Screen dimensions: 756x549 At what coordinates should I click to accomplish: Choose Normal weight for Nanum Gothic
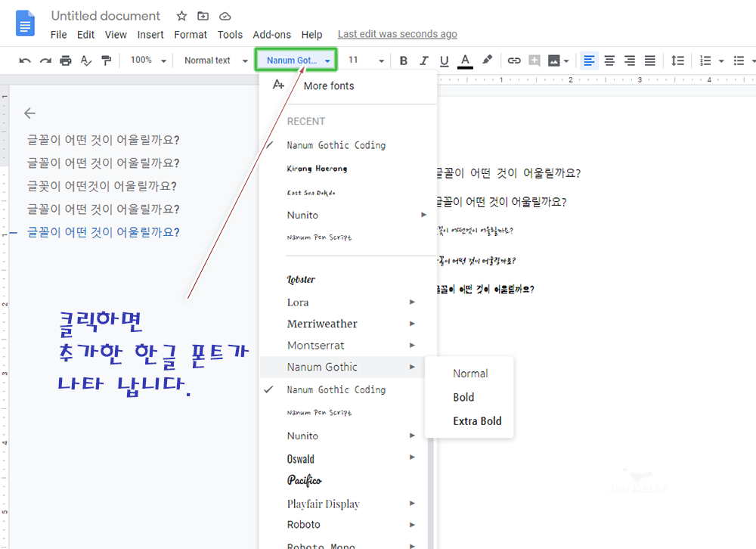point(469,374)
